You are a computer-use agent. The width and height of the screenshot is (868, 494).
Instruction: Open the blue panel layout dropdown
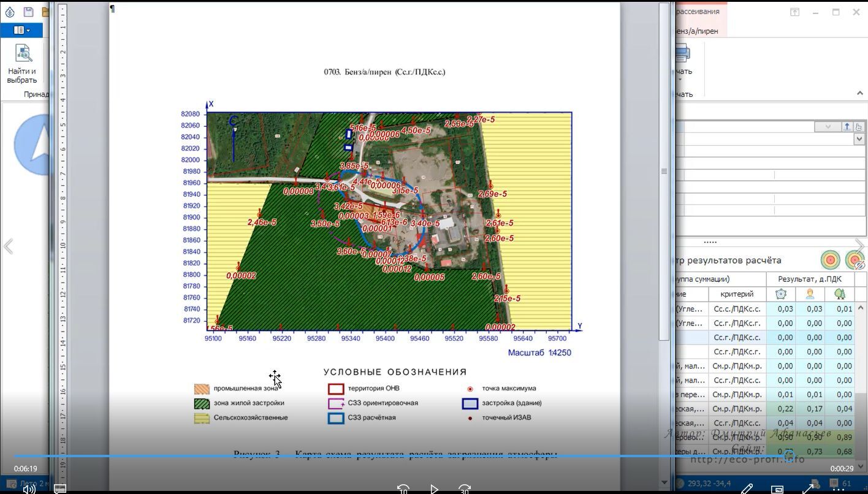[21, 30]
